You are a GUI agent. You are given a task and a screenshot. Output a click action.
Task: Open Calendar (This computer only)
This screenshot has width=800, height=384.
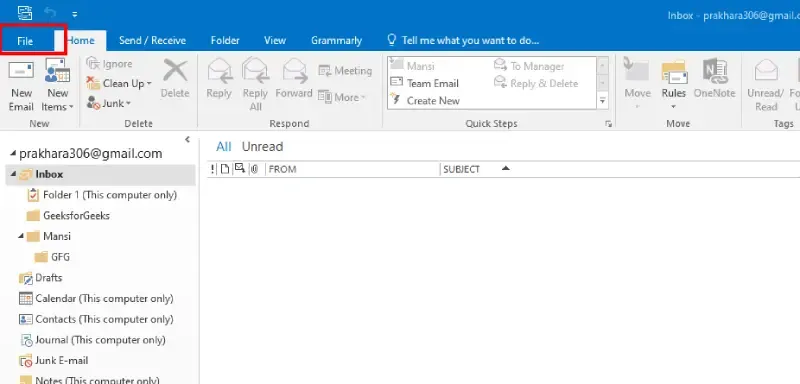[96, 298]
